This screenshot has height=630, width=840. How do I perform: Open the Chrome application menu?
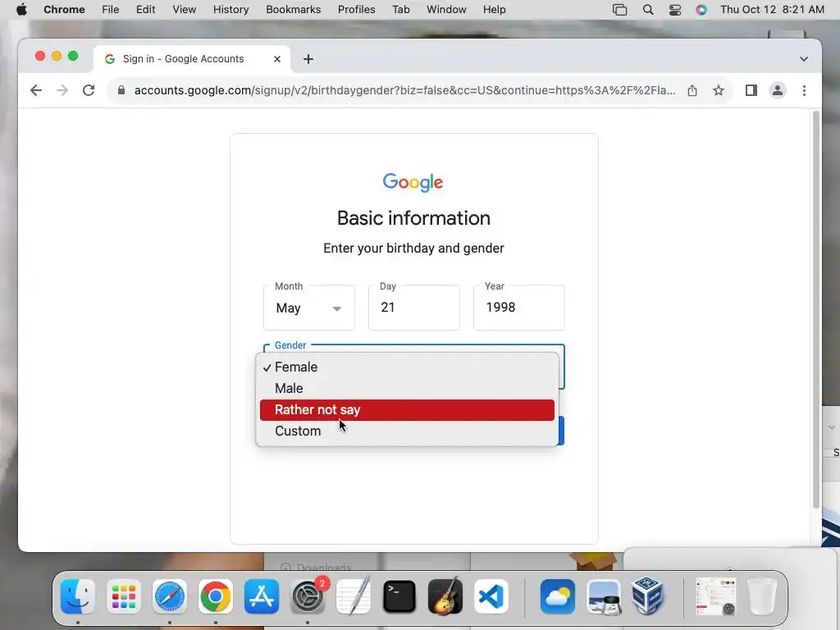coord(64,10)
